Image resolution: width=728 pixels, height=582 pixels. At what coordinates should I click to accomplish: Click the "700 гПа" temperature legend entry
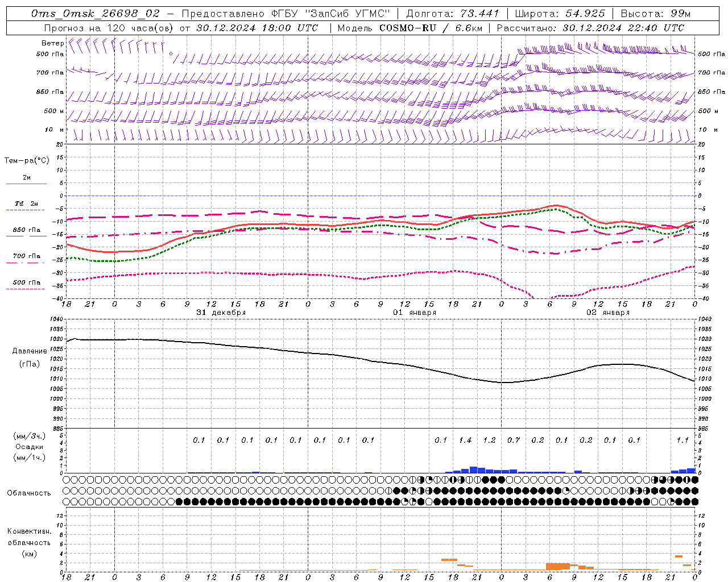point(27,256)
